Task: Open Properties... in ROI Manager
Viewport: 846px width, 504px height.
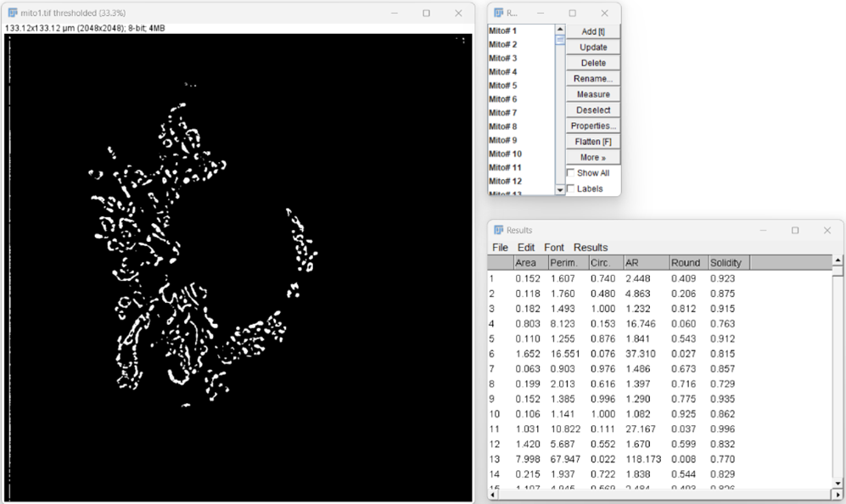Action: tap(593, 126)
